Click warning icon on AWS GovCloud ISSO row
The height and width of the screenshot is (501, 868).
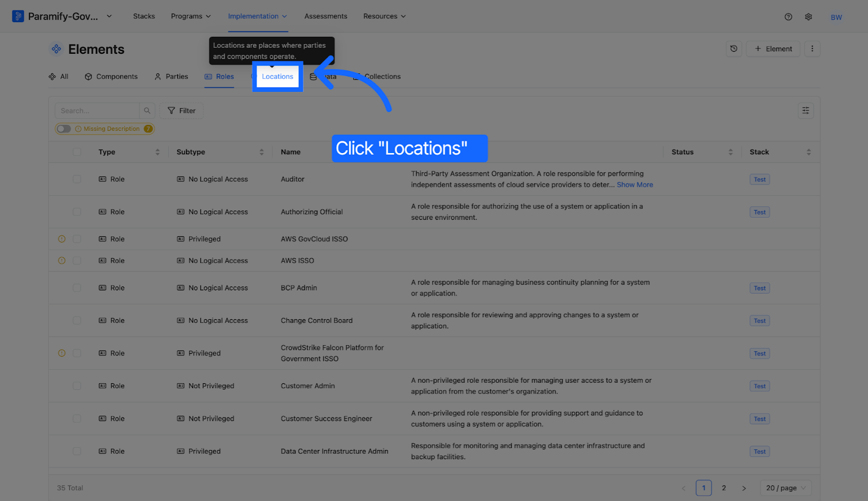tap(62, 239)
